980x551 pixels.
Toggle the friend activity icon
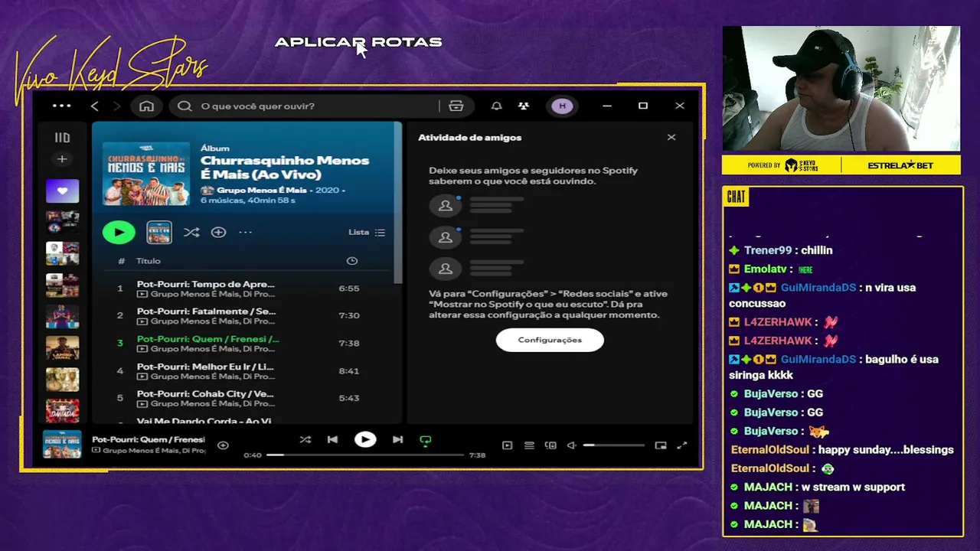[524, 106]
